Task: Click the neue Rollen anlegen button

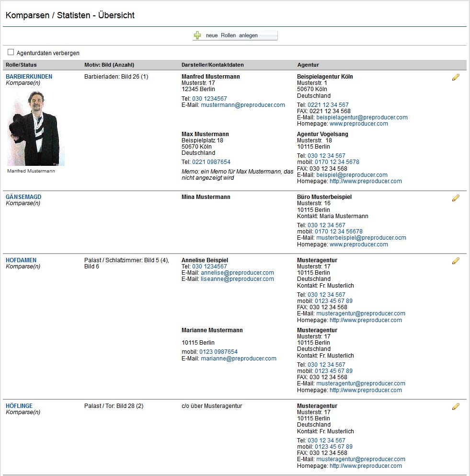Action: (235, 35)
